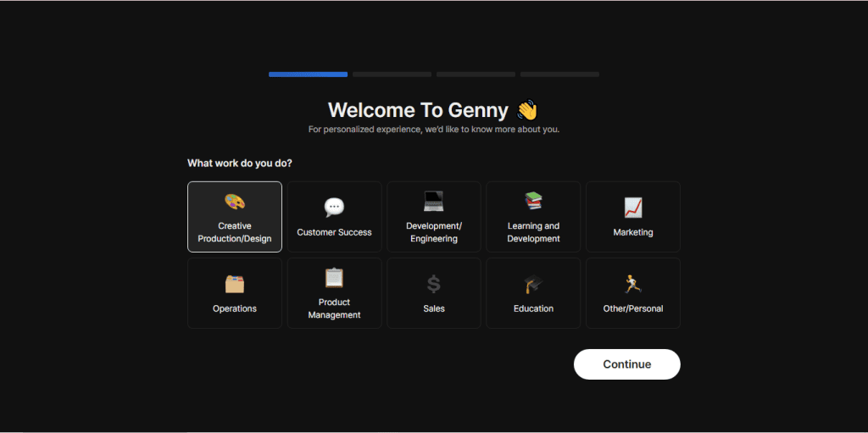The image size is (868, 433).
Task: Click the 'What work do you do?' label
Action: [240, 164]
